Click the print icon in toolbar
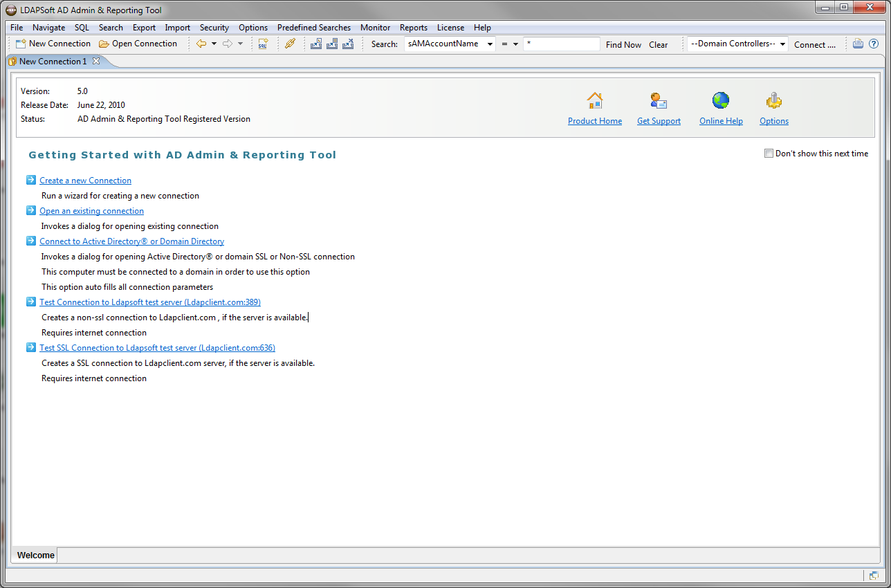Screen dimensions: 891x588 pyautogui.click(x=858, y=44)
